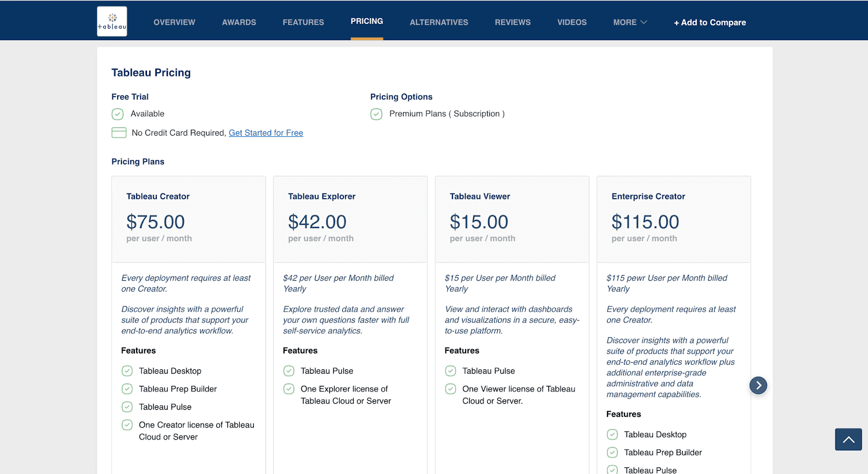Viewport: 868px width, 474px height.
Task: Click the check icon for Tableau Prep Builder in Tableau Creator
Action: pos(127,389)
